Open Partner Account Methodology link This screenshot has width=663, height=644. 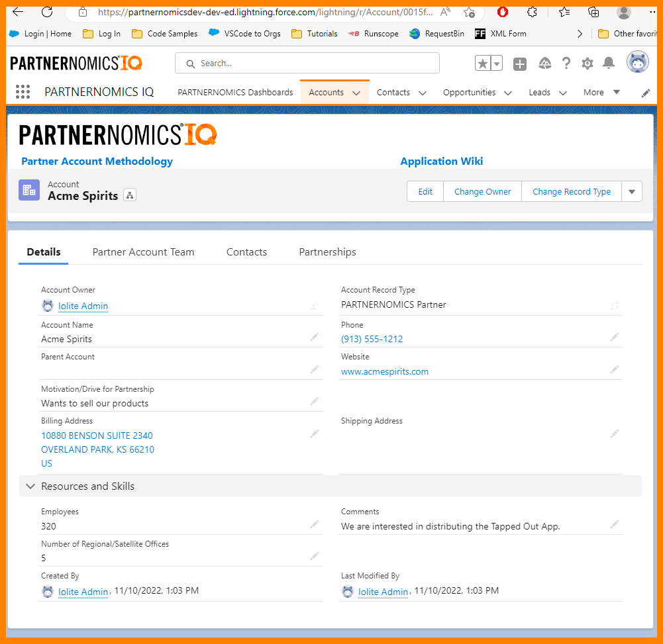point(97,161)
